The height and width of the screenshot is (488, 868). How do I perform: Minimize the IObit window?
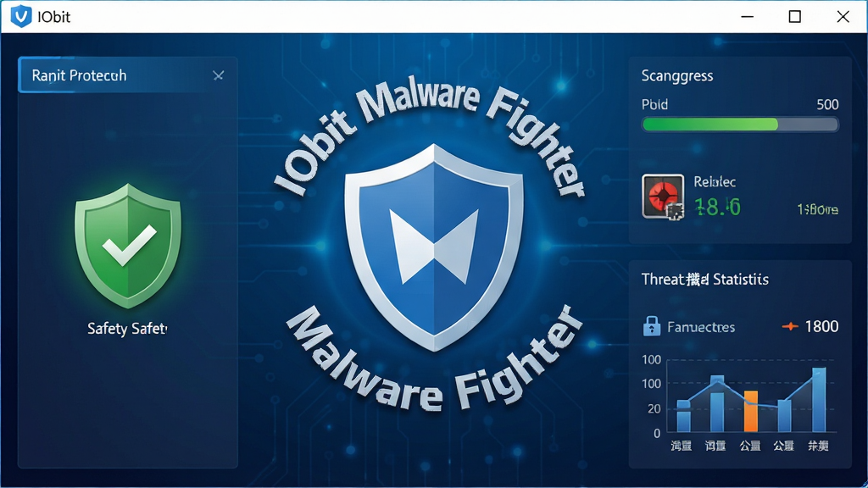[x=748, y=17]
